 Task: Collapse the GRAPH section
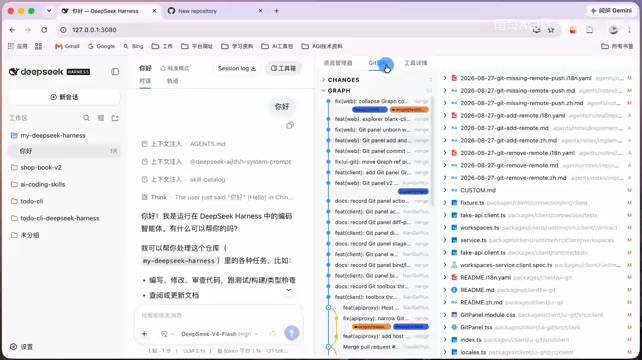point(323,91)
